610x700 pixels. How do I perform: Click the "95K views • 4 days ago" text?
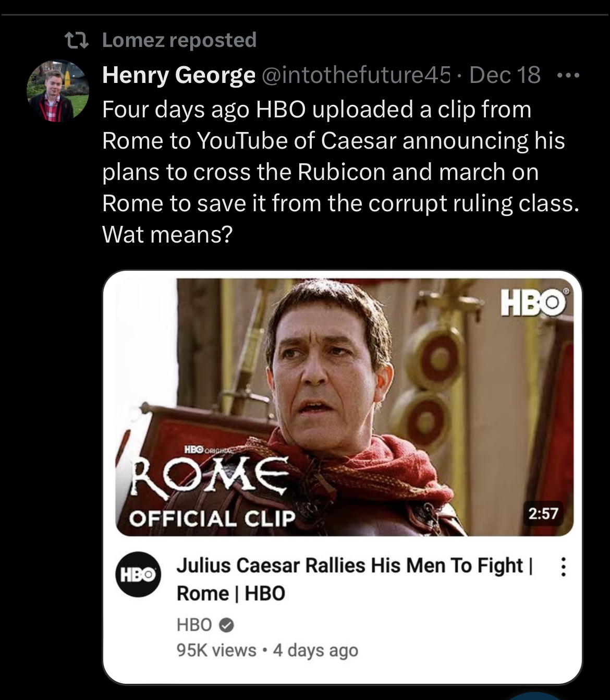pyautogui.click(x=267, y=650)
